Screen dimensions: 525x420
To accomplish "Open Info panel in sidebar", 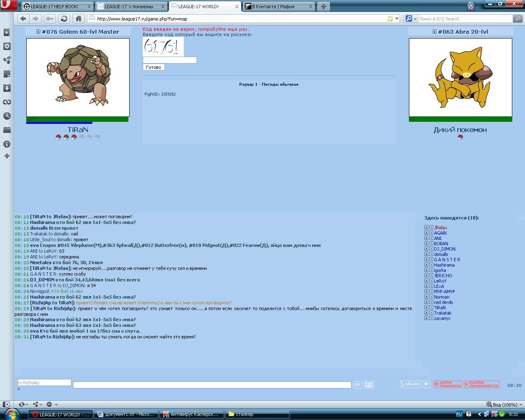I will pos(7,144).
